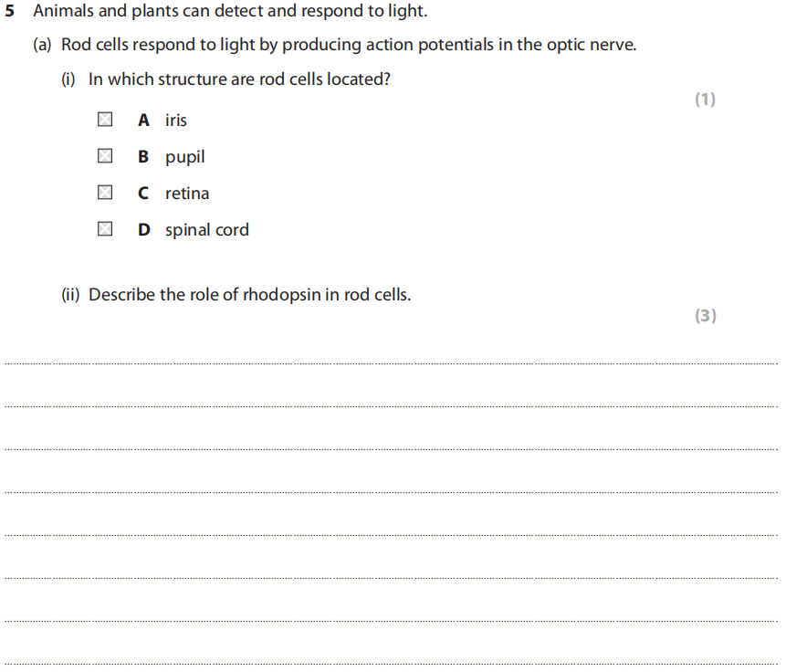Click the first dotted answer line
This screenshot has width=786, height=672.
pyautogui.click(x=391, y=363)
